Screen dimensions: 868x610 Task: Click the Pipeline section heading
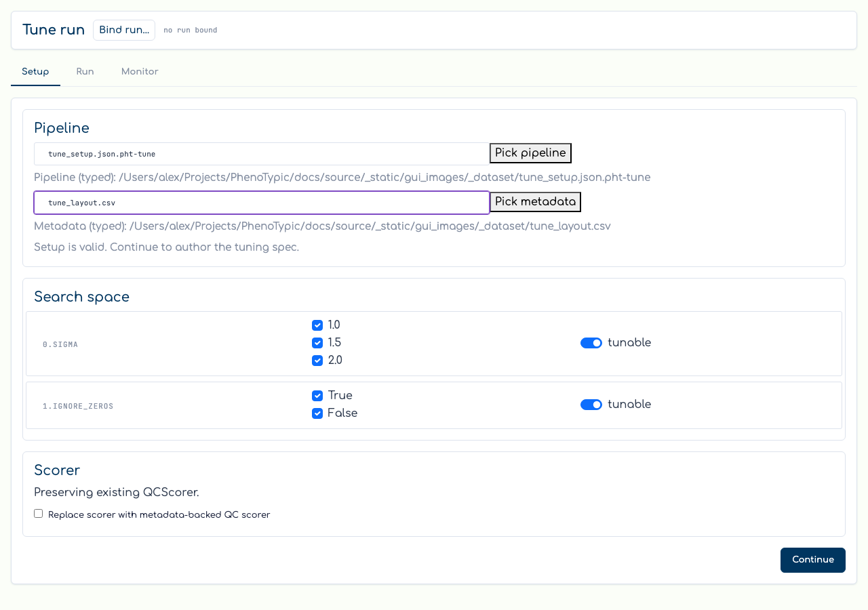click(62, 128)
